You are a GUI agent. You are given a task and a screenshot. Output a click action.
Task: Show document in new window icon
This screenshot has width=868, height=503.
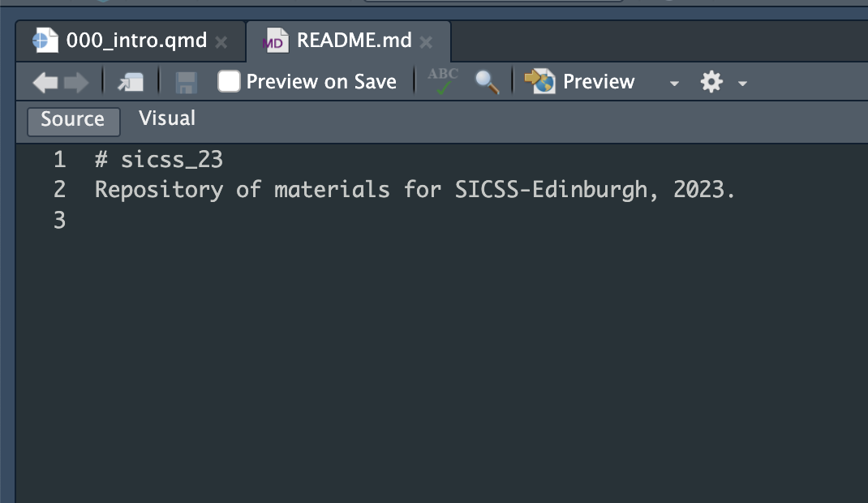pos(131,83)
